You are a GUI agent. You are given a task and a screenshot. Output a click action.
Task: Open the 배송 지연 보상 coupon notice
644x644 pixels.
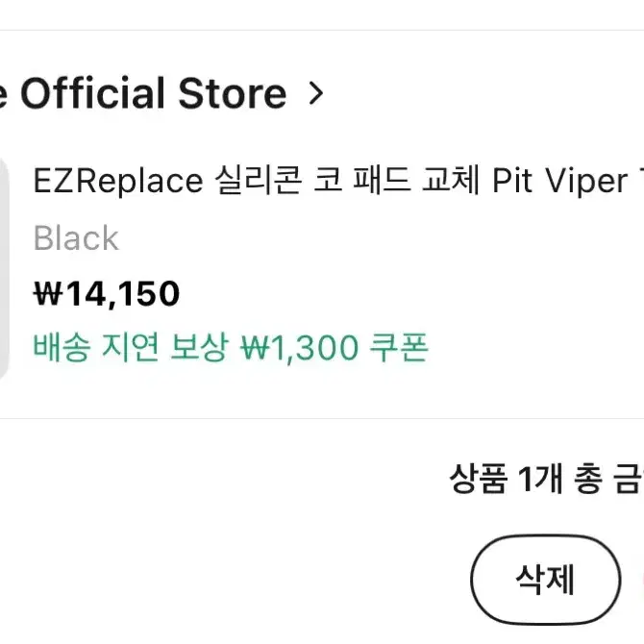coord(231,348)
